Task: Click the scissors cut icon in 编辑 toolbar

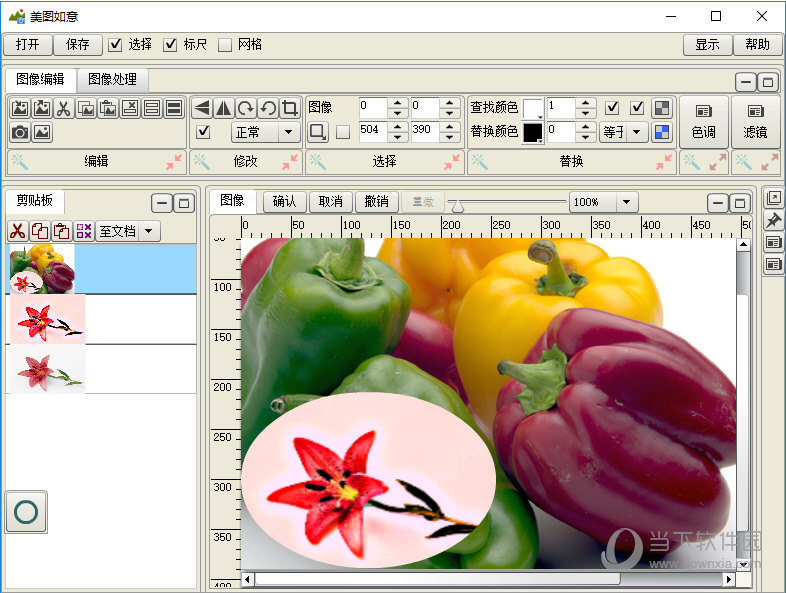Action: pos(63,109)
